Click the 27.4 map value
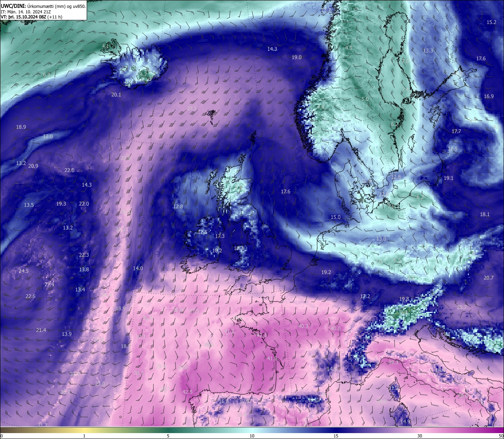Image resolution: width=504 pixels, height=439 pixels. pos(49,285)
